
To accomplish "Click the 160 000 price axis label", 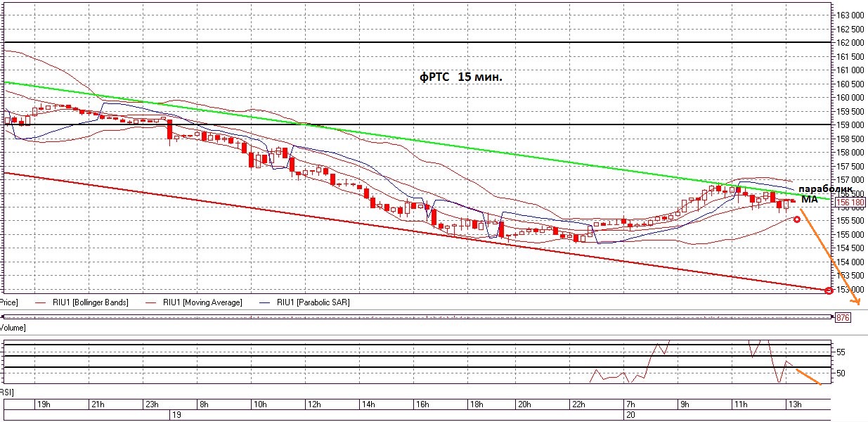I will pyautogui.click(x=850, y=98).
